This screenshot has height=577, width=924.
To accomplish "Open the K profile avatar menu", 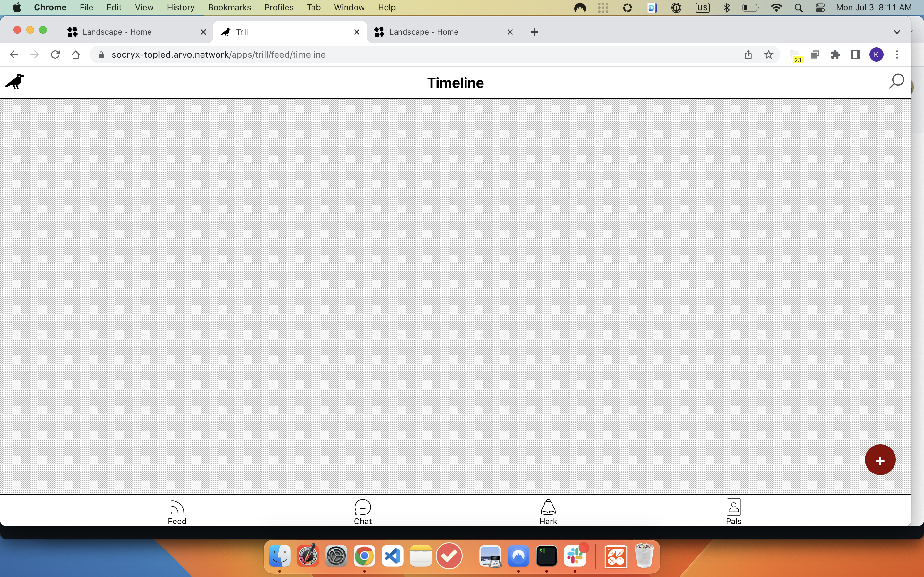I will (876, 54).
